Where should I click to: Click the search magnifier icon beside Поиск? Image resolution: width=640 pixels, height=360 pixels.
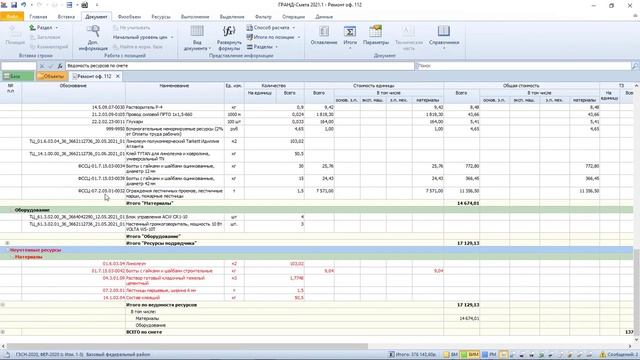(x=635, y=66)
